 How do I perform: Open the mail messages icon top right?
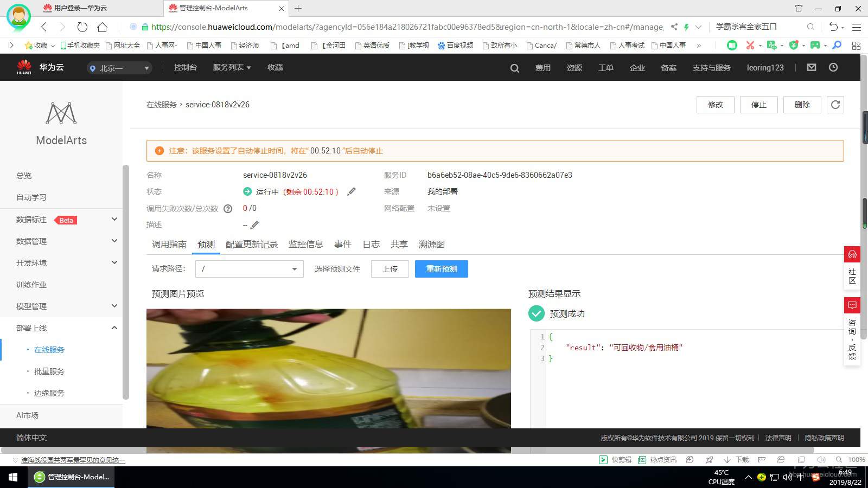[x=811, y=67]
